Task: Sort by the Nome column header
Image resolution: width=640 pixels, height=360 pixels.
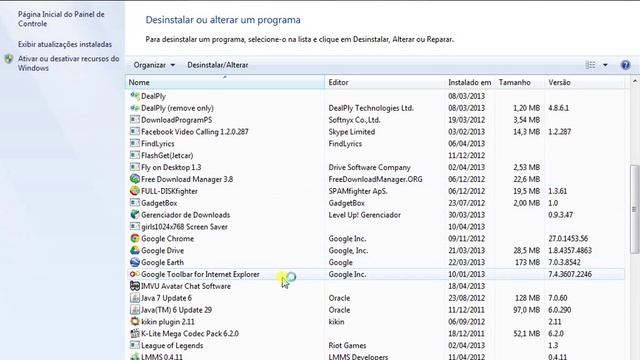Action: (225, 82)
